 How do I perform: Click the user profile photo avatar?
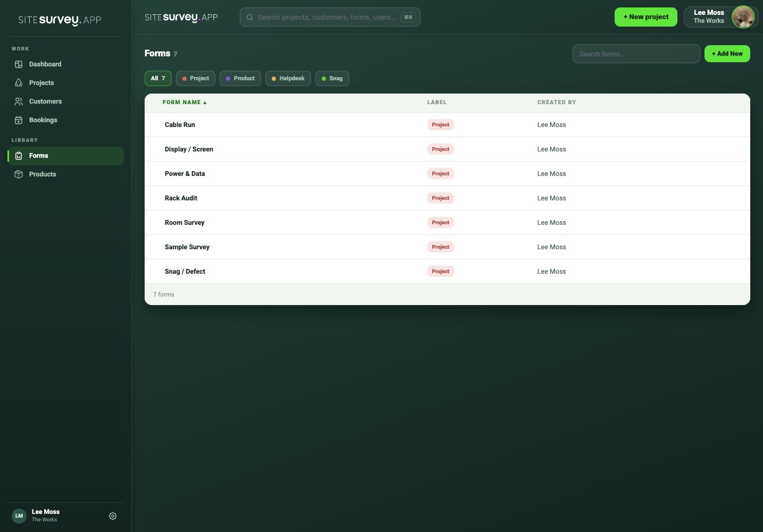point(743,17)
